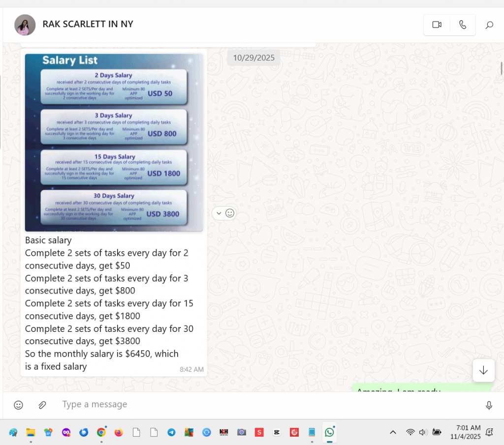Start a voice call from chat header
Viewport: 504px width, 445px height.
463,25
